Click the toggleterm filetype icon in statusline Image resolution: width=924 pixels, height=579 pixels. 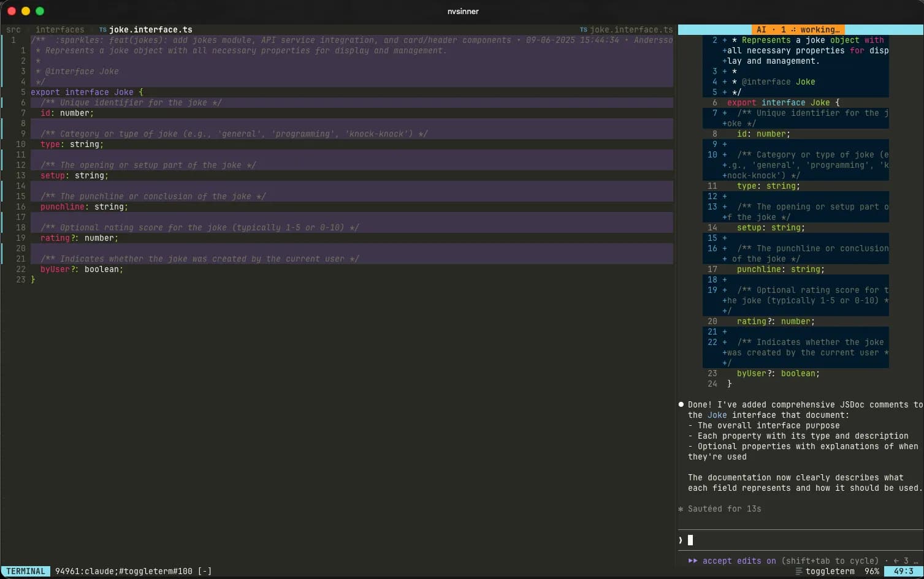click(798, 571)
